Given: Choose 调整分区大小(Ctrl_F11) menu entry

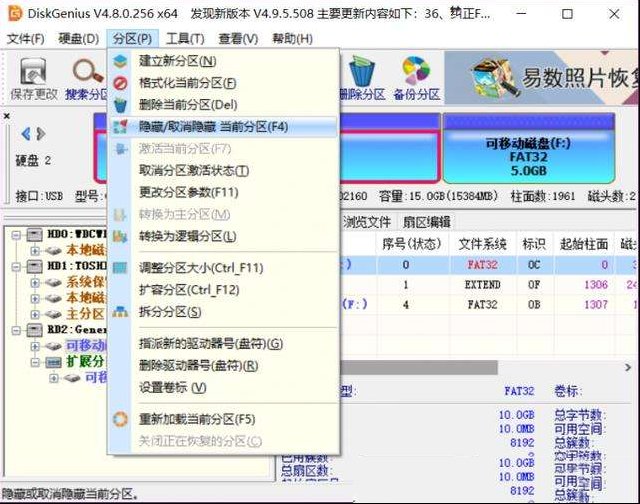Looking at the screenshot, I should pos(223,268).
